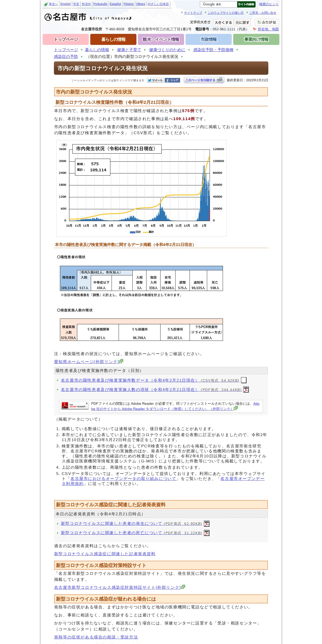Download 陽性患者及び検査実施件数データ CSV link

click(150, 380)
